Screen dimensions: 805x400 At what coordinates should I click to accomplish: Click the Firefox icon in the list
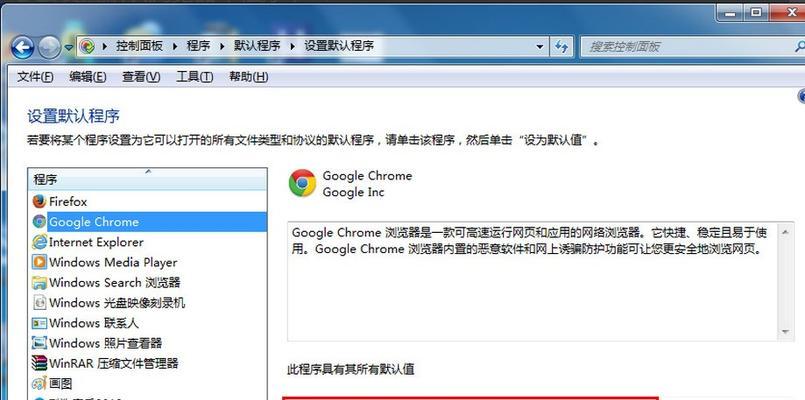click(39, 201)
